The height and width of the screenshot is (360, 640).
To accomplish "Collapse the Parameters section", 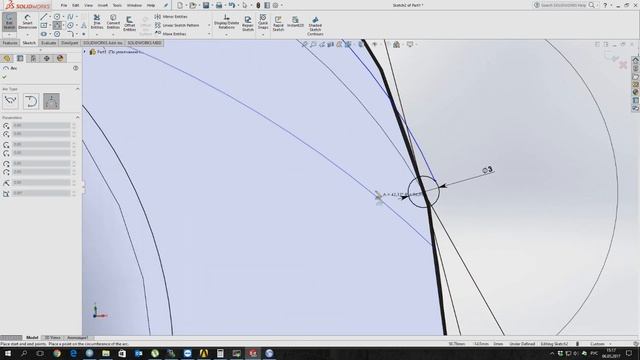I will [x=77, y=118].
